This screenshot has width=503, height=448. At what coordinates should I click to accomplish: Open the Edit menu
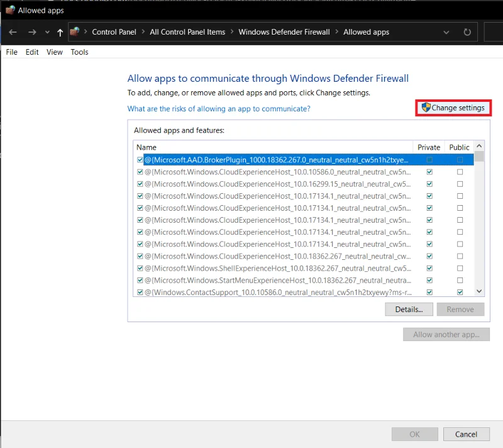[32, 52]
